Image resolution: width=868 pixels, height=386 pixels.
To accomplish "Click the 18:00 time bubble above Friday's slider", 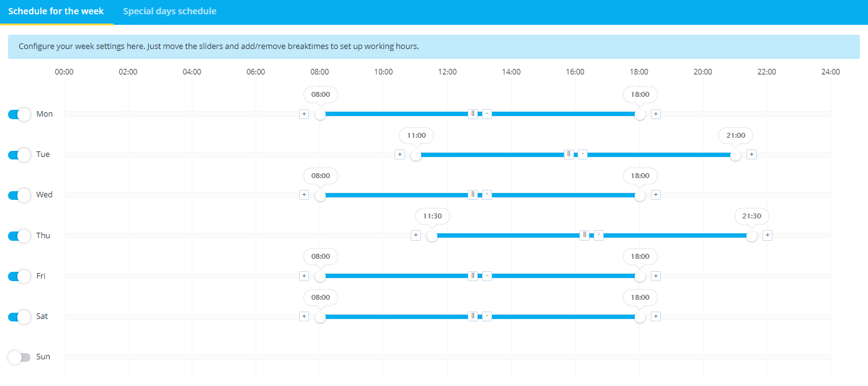I will [640, 256].
